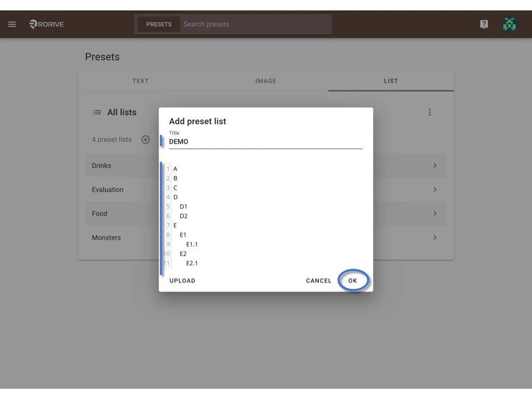Open the help icon in the top bar

(x=484, y=24)
